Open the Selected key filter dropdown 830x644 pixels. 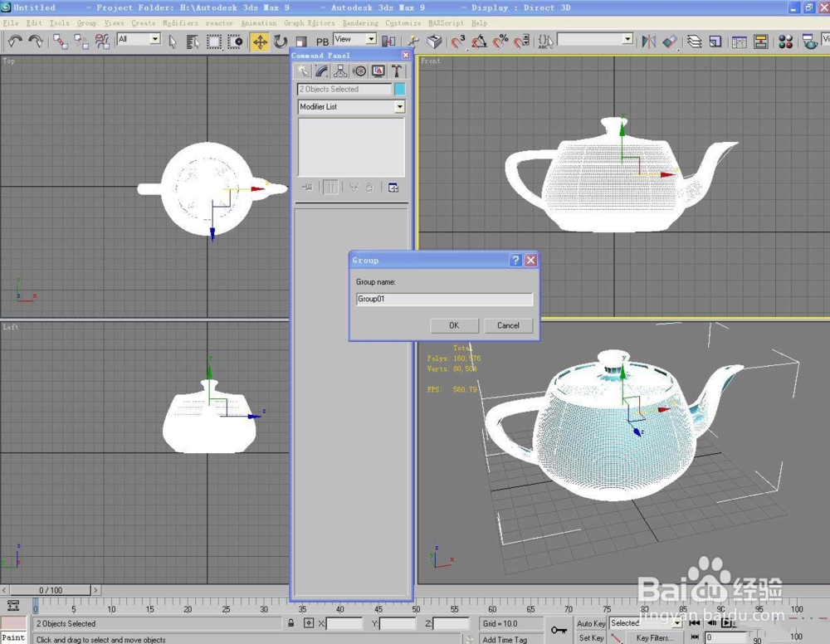click(x=676, y=623)
